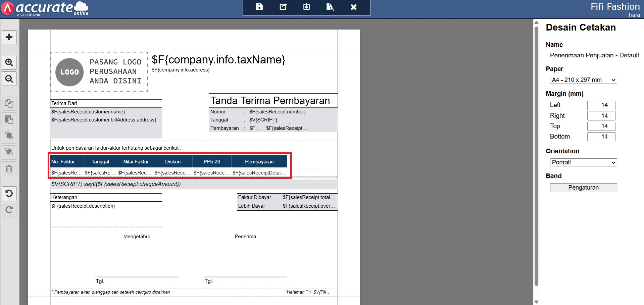Viewport: 644px width, 305px height.
Task: Click the send to back icon
Action: (x=9, y=152)
